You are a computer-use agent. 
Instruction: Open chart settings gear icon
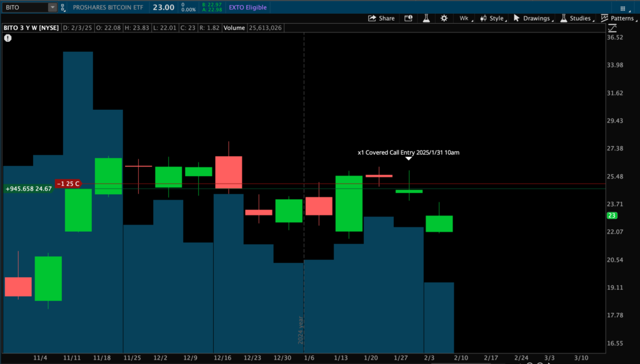point(444,18)
